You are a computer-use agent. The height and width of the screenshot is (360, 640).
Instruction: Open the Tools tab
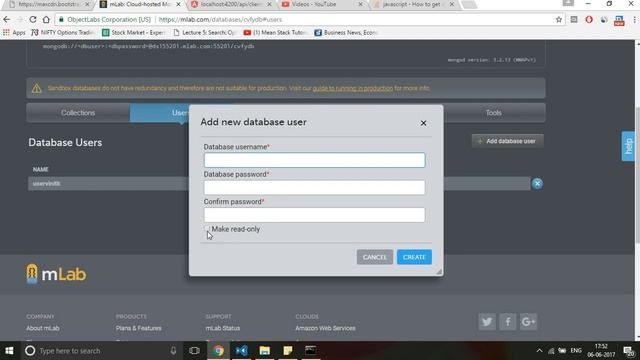(493, 113)
